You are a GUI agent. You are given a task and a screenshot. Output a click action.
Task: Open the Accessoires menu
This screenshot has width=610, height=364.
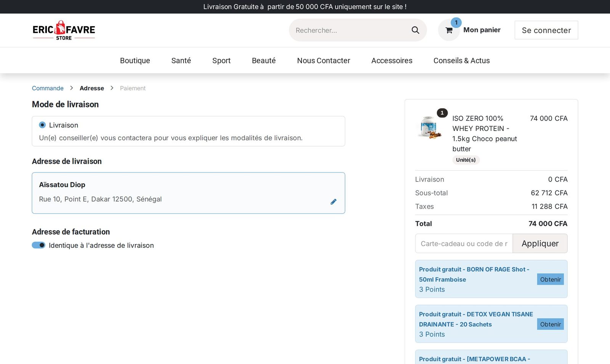392,61
